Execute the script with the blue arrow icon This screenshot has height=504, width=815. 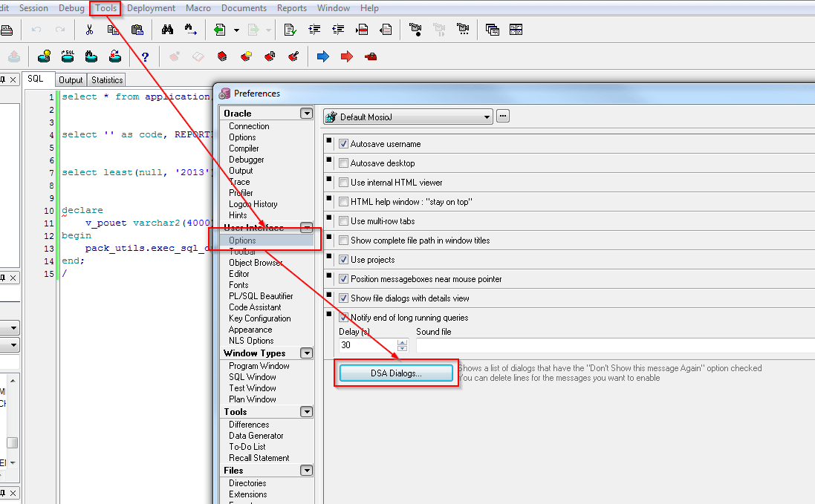coord(323,56)
